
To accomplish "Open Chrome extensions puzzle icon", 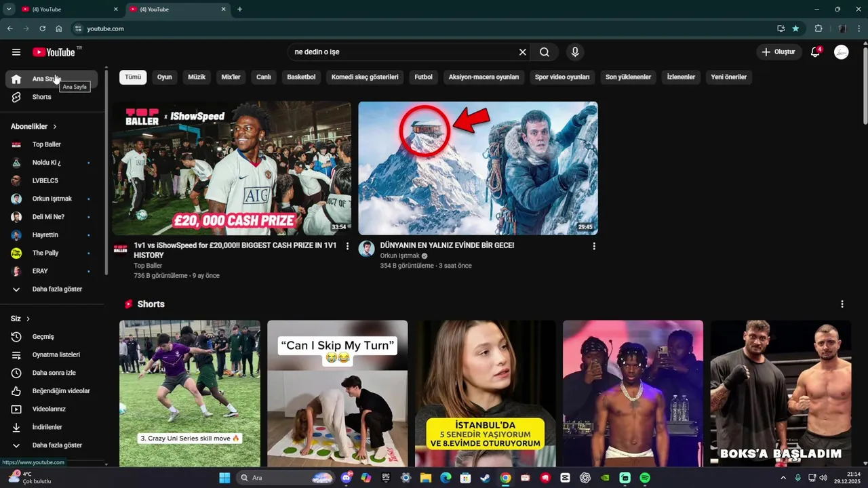I will click(818, 28).
